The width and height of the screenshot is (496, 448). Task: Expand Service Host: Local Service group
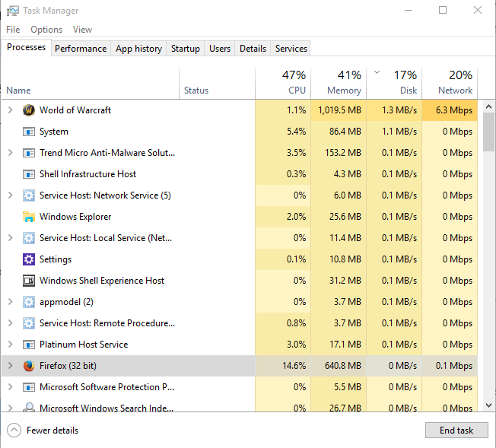(11, 238)
